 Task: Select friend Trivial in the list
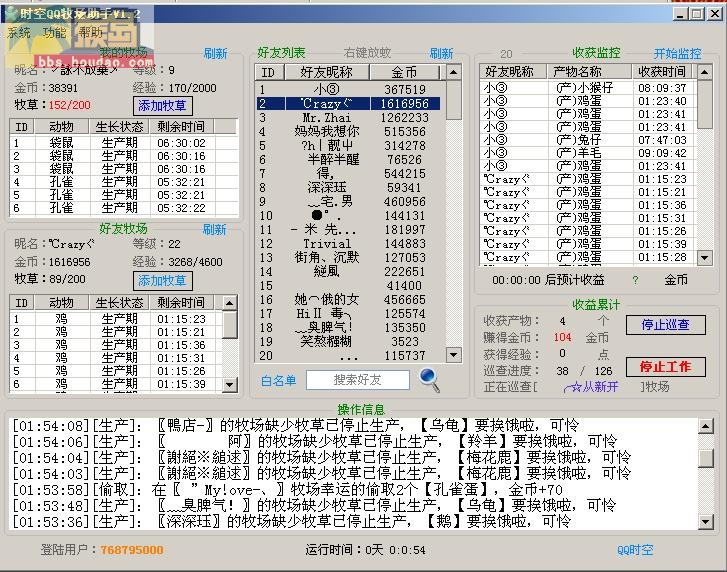(348, 244)
